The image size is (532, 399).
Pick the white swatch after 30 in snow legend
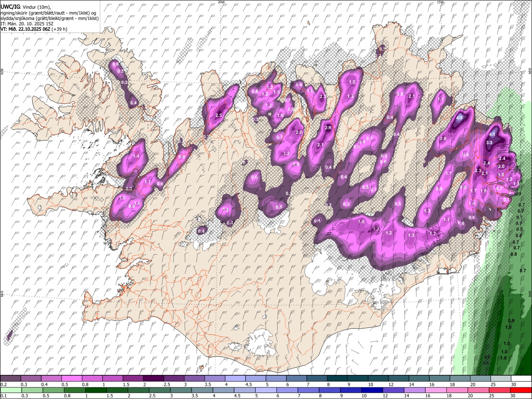pos(521,378)
